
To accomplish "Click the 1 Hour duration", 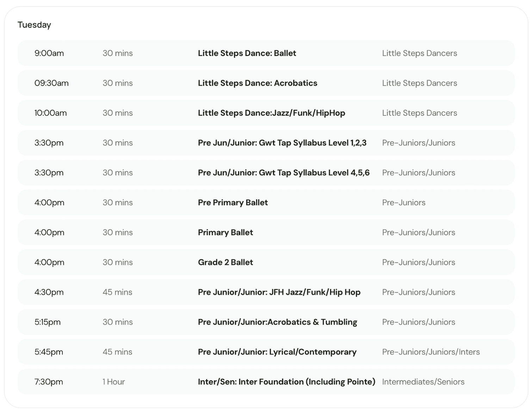I will 114,382.
